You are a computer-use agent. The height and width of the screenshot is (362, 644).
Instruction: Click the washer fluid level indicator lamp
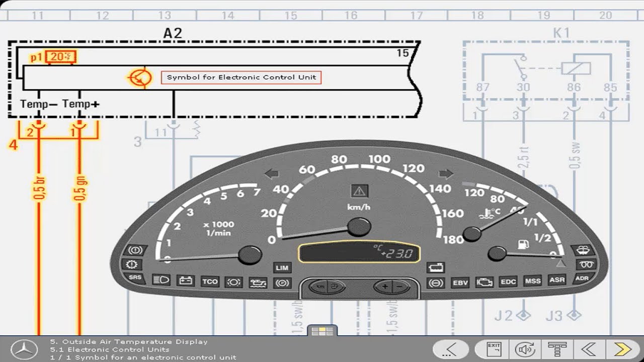pos(582,250)
